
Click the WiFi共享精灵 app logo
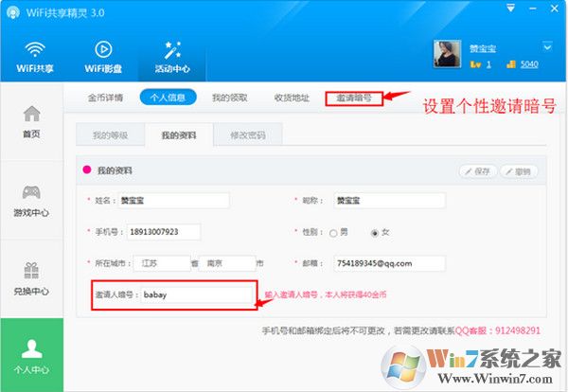13,12
